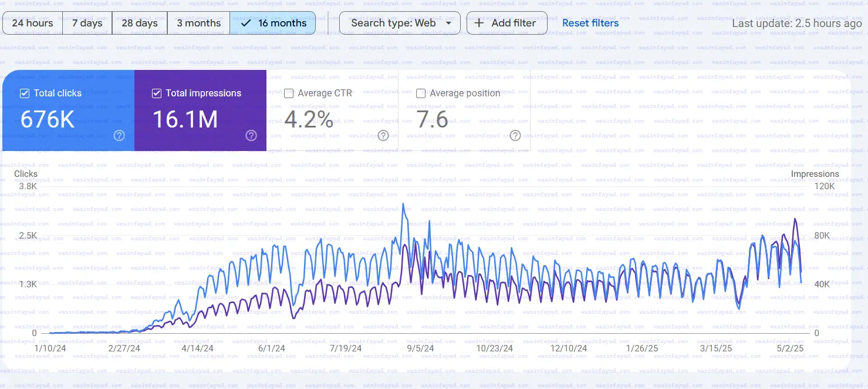Expand the Search type: Web dropdown

point(400,23)
